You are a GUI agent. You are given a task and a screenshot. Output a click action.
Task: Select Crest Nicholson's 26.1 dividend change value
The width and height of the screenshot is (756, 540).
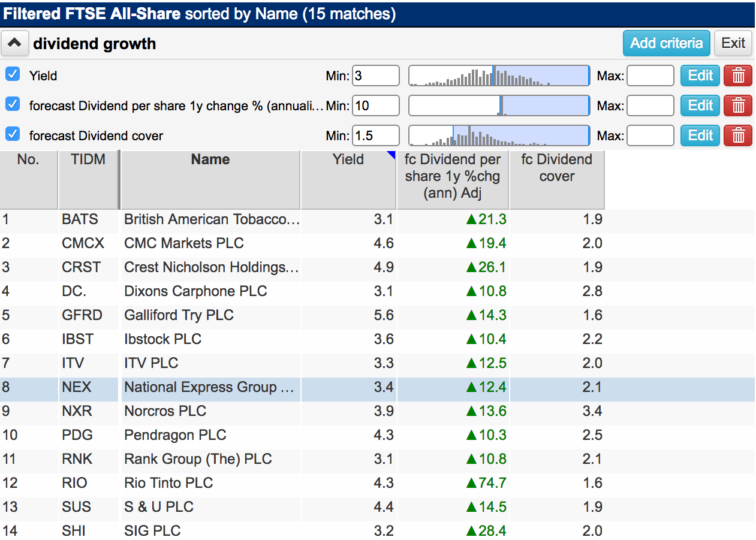point(486,267)
